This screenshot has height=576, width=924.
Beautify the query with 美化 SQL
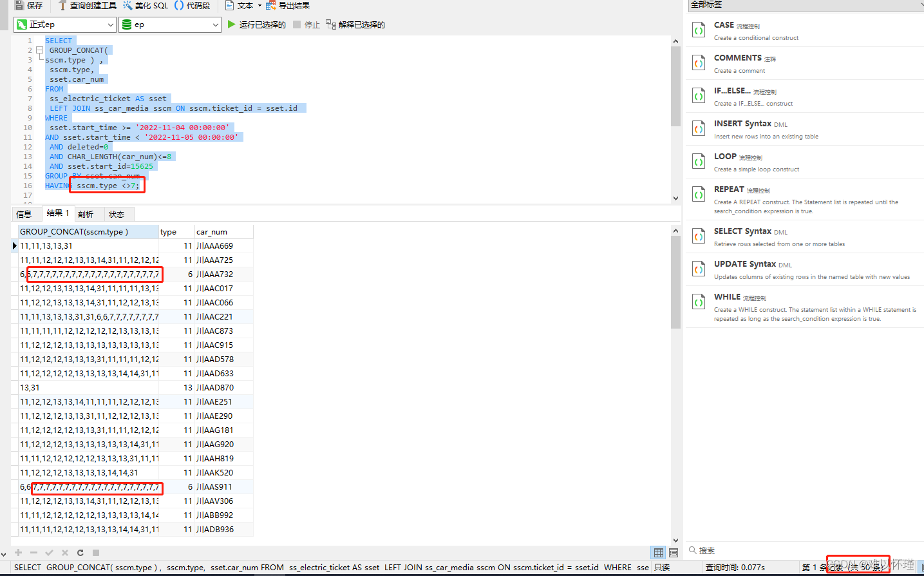coord(146,5)
